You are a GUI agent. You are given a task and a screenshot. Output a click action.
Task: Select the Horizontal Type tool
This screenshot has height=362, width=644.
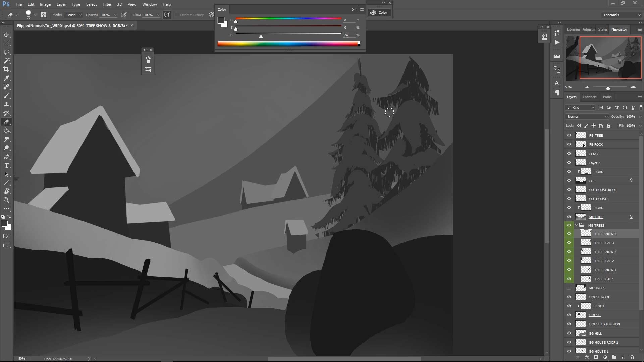coord(6,165)
